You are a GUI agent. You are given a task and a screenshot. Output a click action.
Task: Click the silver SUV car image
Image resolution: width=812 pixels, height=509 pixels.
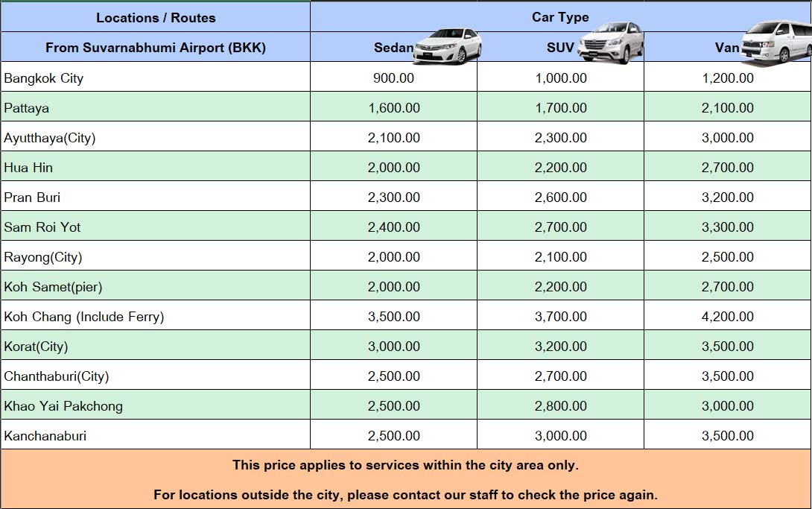click(x=612, y=44)
